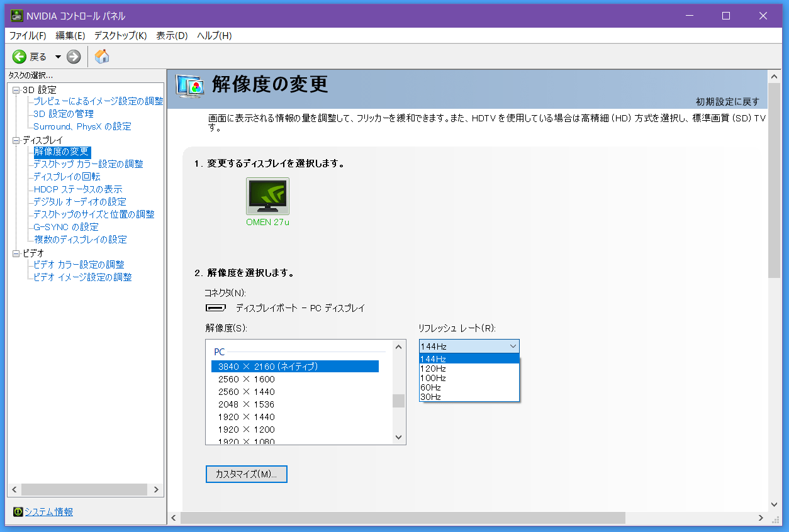Click the green Back arrow icon
The width and height of the screenshot is (789, 532).
click(20, 57)
